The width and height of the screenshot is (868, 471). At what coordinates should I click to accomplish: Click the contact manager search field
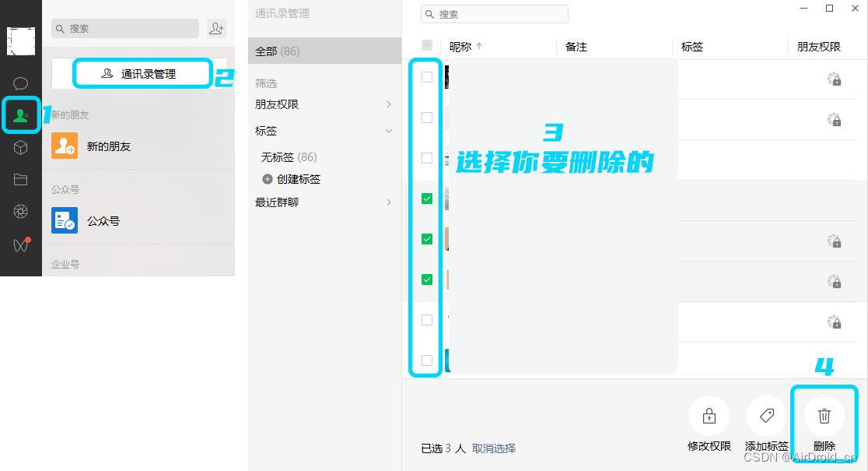pos(495,14)
